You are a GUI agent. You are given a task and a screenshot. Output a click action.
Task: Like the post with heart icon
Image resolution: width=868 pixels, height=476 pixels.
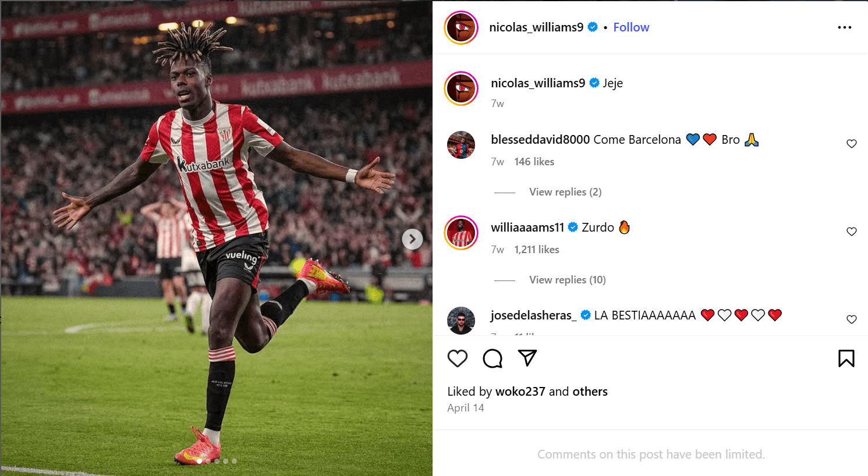458,358
